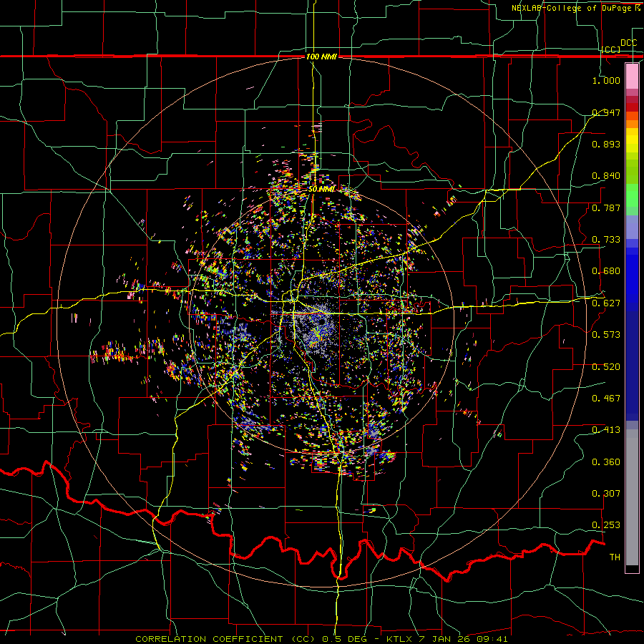Screen dimensions: 644x644
Task: Select the 0.787 scale value
Action: 606,208
